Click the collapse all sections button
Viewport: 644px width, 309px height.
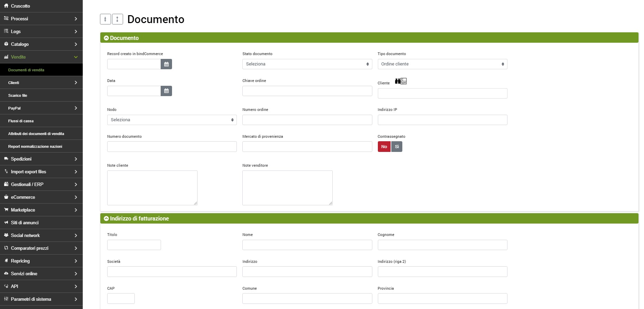coord(105,19)
